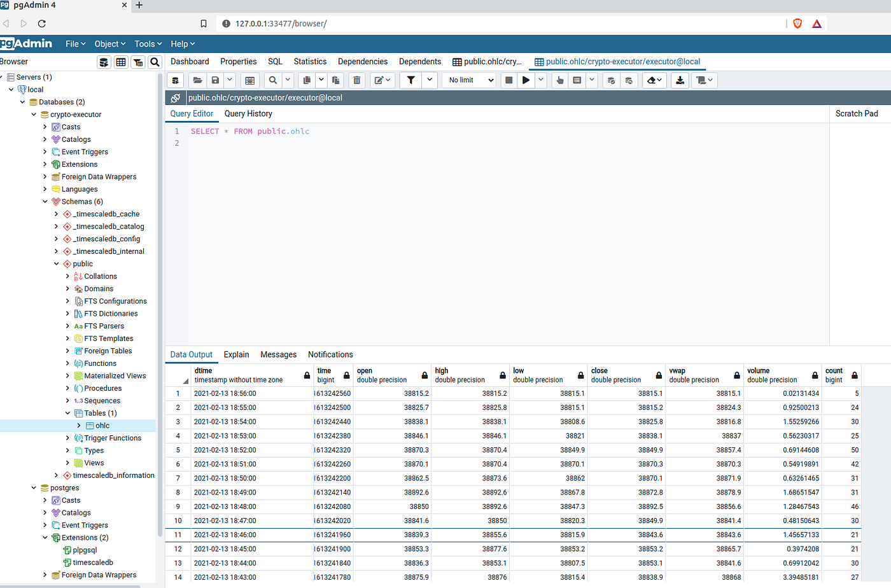Click the Filtered Rows icon in Browser panel
Image resolution: width=891 pixels, height=588 pixels.
(x=138, y=62)
